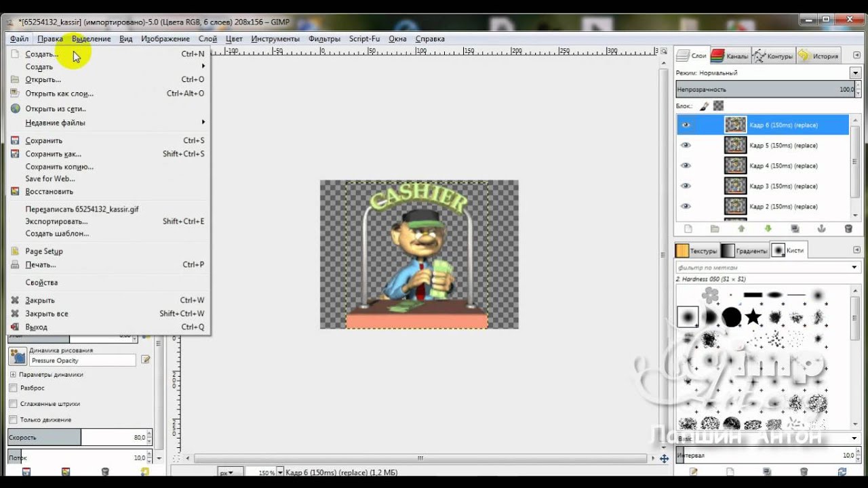Delete the layer with the trash icon
The width and height of the screenshot is (868, 488).
pos(848,229)
